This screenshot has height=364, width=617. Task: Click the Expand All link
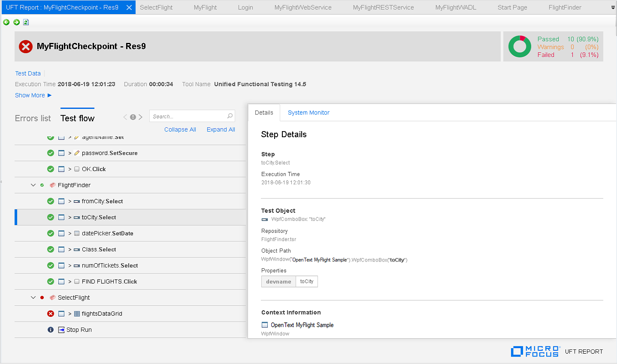221,129
